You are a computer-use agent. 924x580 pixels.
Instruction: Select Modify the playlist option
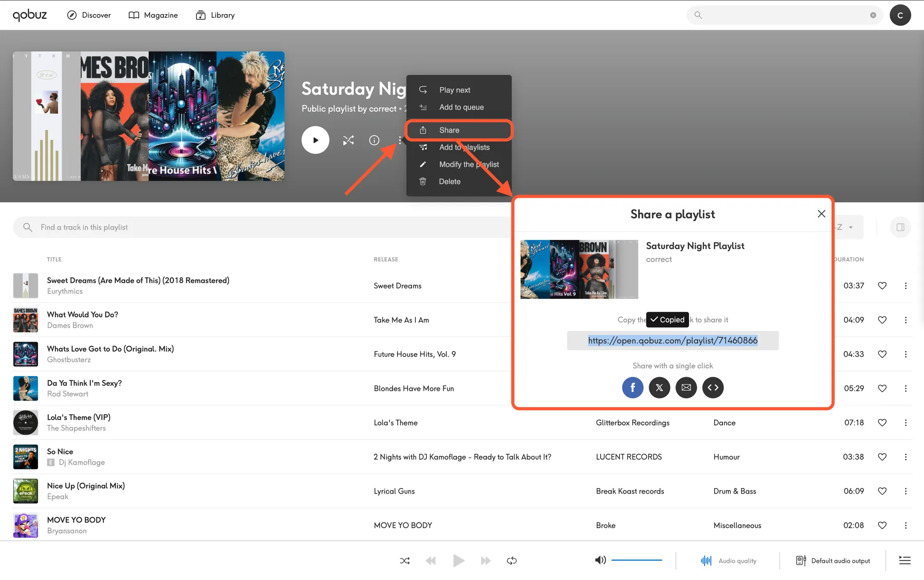pyautogui.click(x=459, y=165)
